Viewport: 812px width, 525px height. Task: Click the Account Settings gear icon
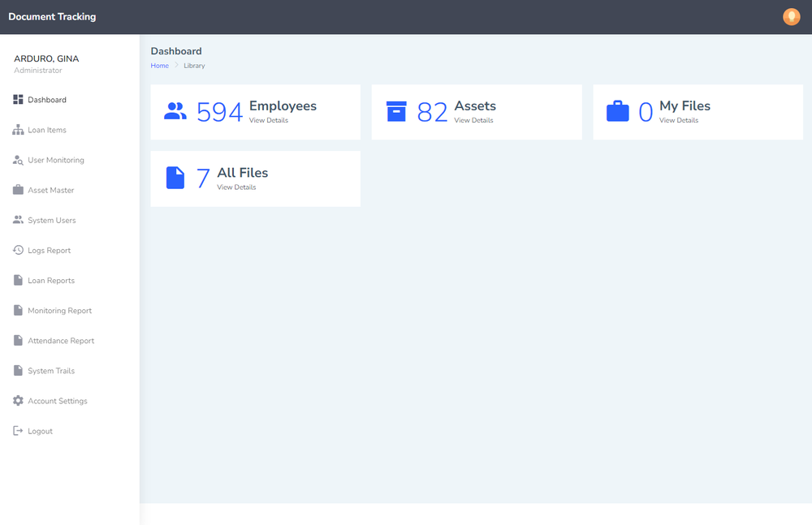point(18,400)
